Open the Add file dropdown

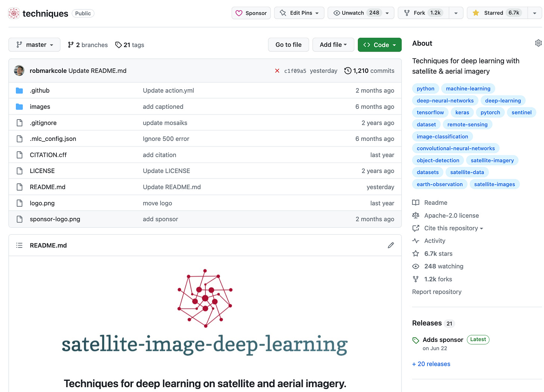(x=333, y=44)
